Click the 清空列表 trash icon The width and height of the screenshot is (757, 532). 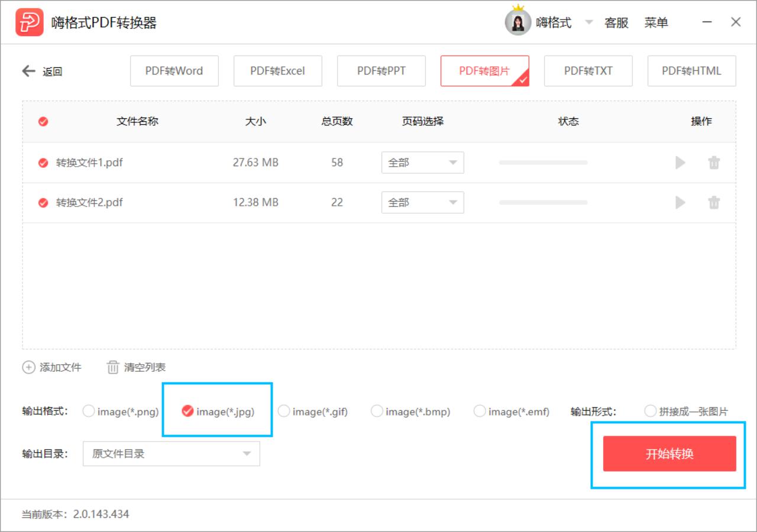[113, 367]
